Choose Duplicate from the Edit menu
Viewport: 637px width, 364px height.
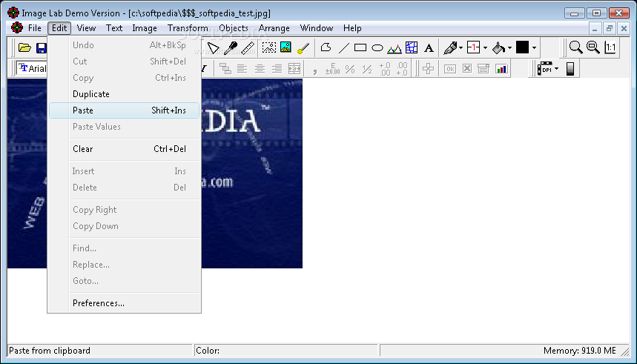pos(125,94)
